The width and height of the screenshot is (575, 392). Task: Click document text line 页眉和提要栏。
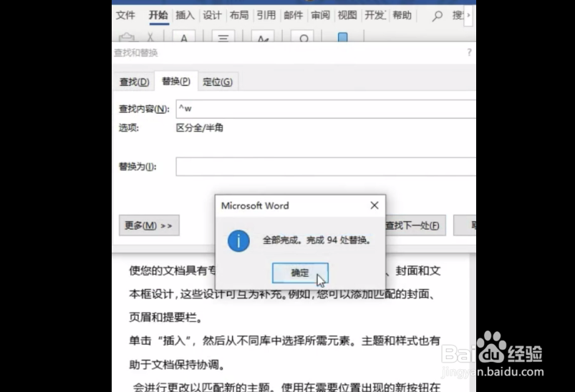165,318
